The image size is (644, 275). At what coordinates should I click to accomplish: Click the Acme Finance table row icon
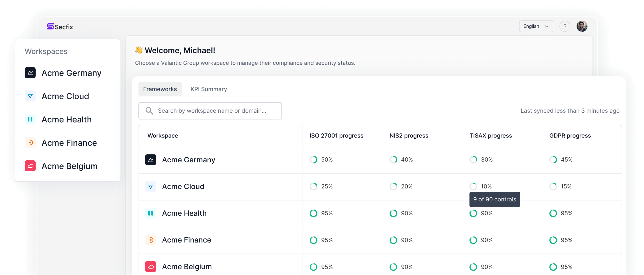pos(150,240)
